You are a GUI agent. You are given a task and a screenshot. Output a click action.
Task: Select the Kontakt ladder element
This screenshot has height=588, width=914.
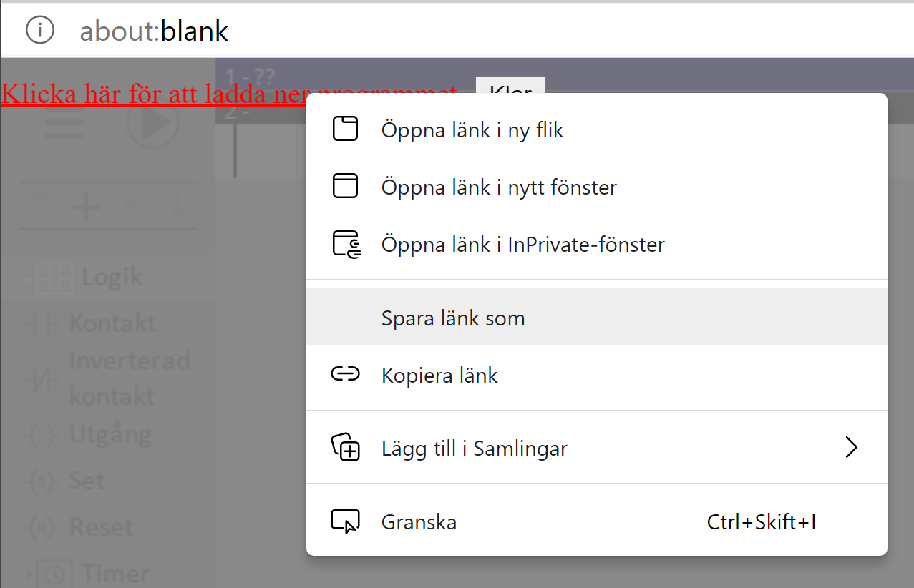111,323
